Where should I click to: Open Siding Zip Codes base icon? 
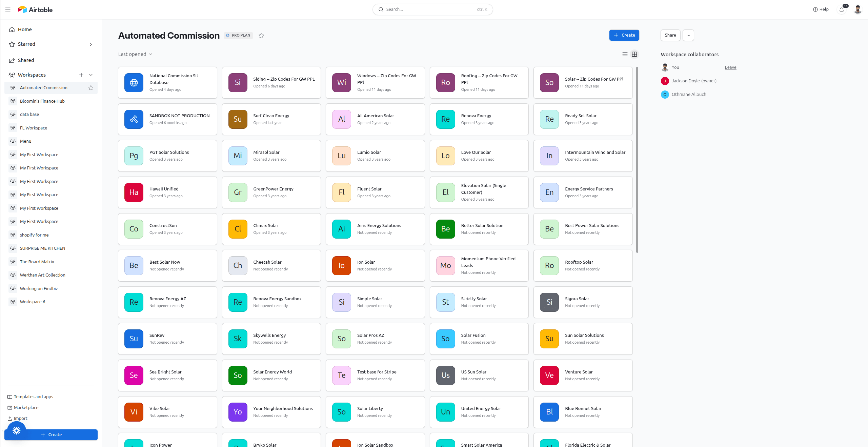point(238,83)
